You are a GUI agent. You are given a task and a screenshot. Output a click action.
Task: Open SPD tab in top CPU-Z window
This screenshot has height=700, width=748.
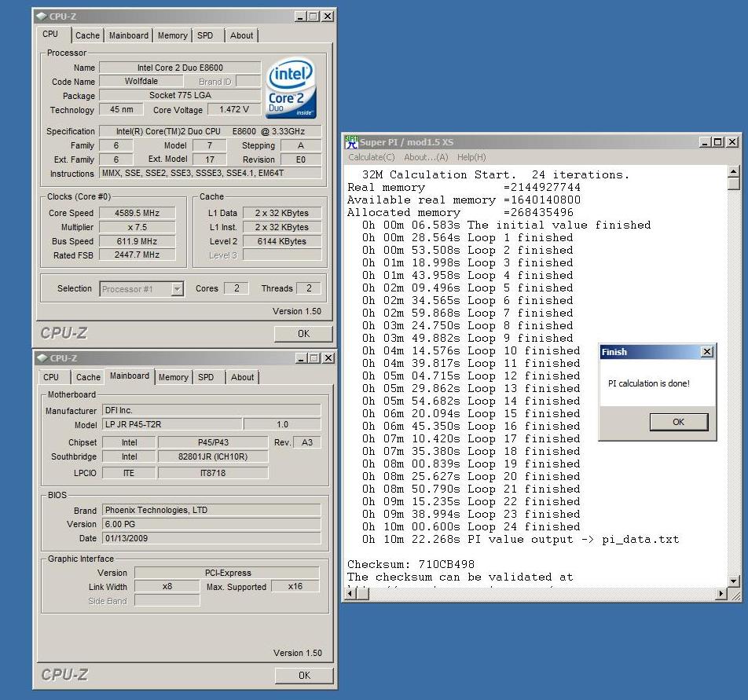pos(205,35)
